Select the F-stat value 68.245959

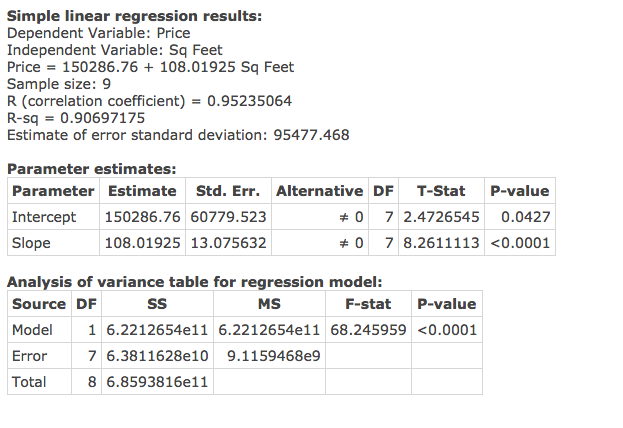[x=367, y=330]
